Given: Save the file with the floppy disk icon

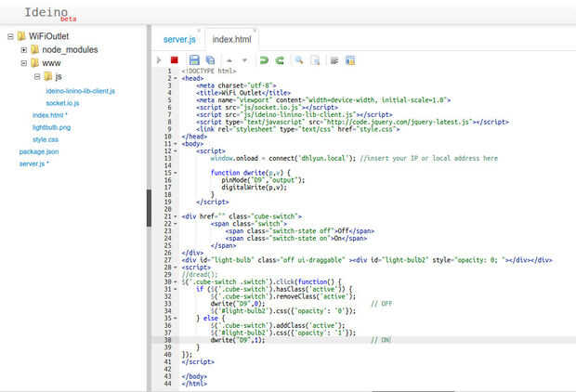Looking at the screenshot, I should tap(195, 60).
